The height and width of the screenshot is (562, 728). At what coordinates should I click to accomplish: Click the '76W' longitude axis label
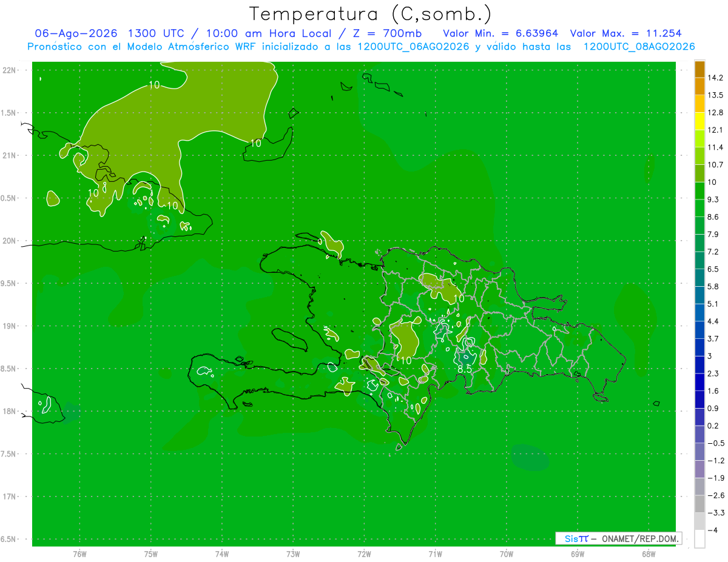coord(79,554)
